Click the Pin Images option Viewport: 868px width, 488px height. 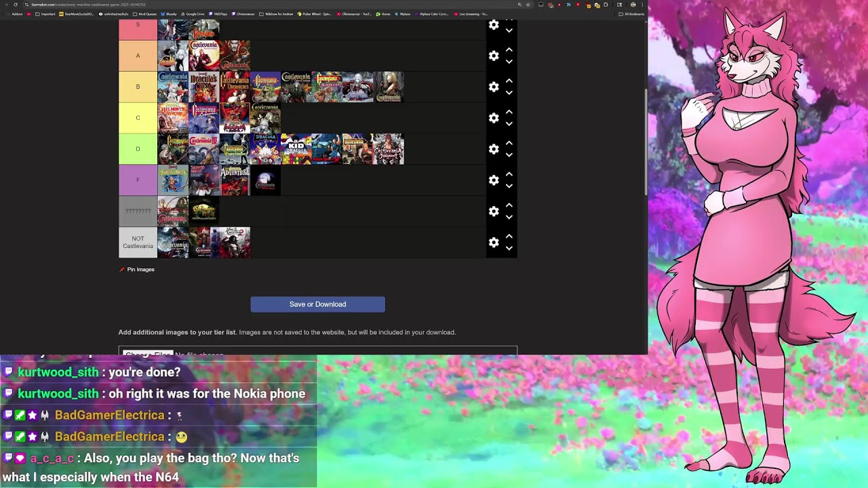click(x=137, y=270)
